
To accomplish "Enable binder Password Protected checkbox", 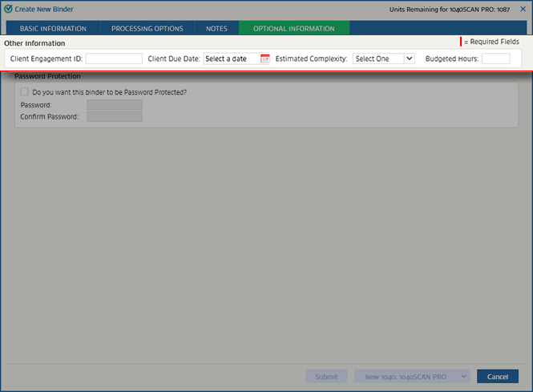I will (24, 92).
